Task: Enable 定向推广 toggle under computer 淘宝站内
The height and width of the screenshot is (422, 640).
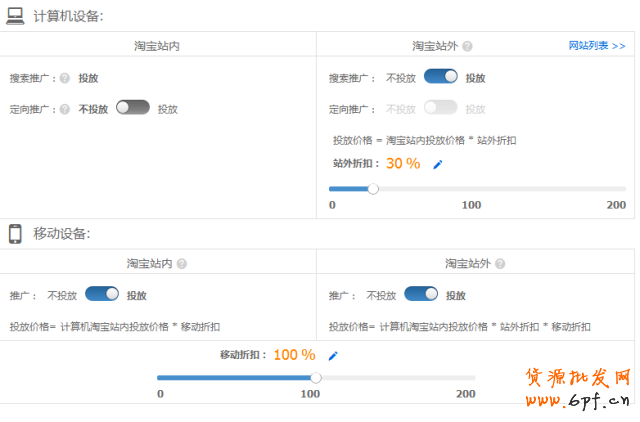Action: pos(132,108)
